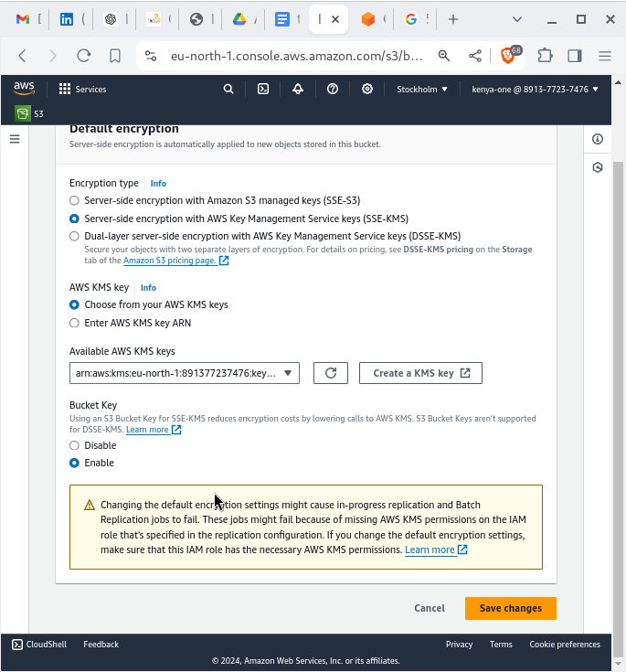Open the Terms footer link
This screenshot has width=626, height=672.
click(501, 645)
